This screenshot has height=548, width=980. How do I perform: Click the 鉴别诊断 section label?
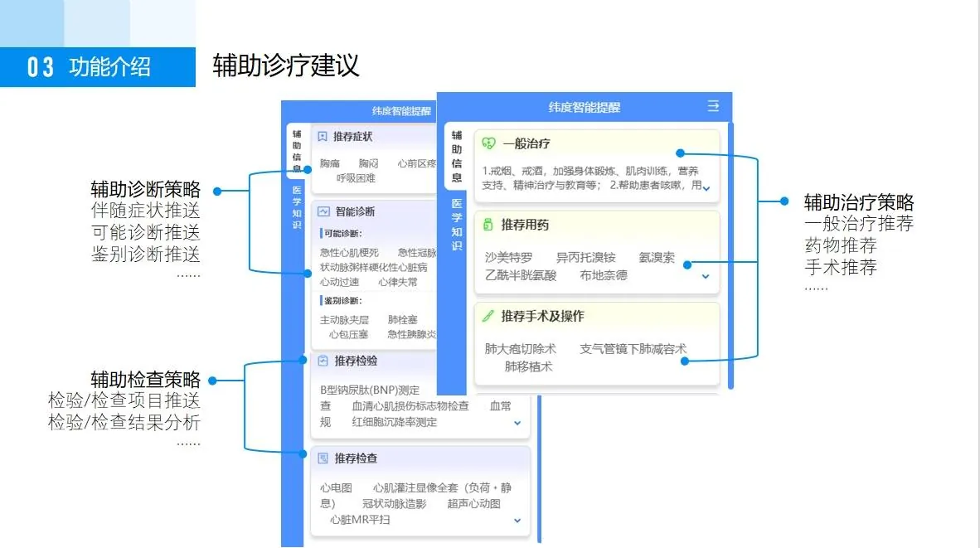[x=342, y=301]
